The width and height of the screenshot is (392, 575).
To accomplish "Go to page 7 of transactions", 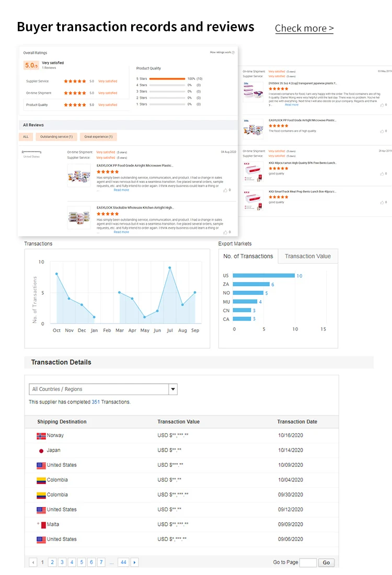I will point(101,562).
